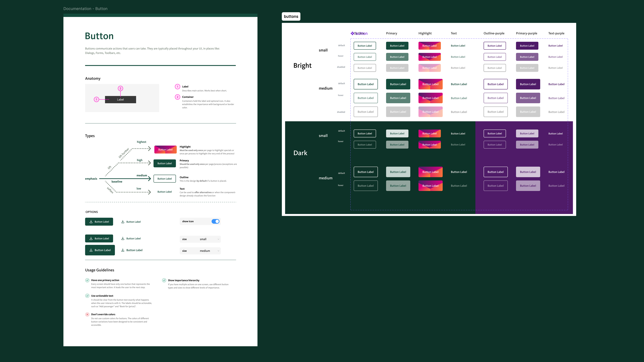Click the Outline button next to medium emphasis arrow
The image size is (644, 362).
[x=165, y=179]
